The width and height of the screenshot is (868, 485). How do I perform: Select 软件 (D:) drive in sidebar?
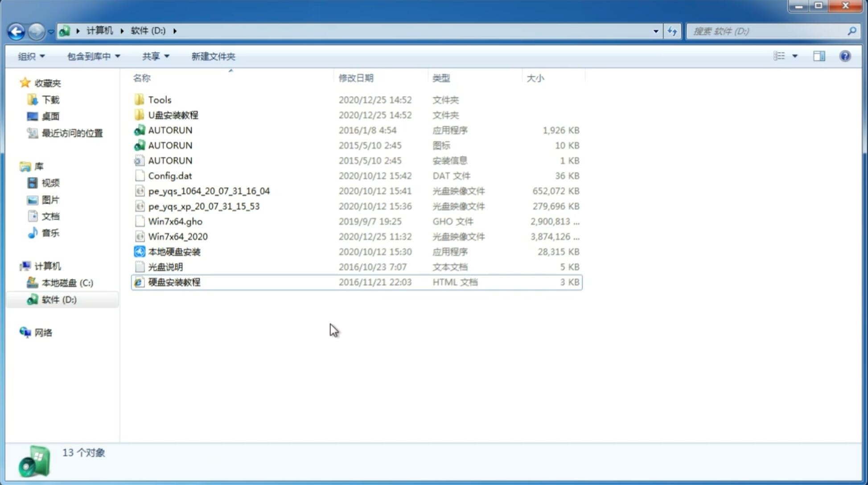[58, 299]
